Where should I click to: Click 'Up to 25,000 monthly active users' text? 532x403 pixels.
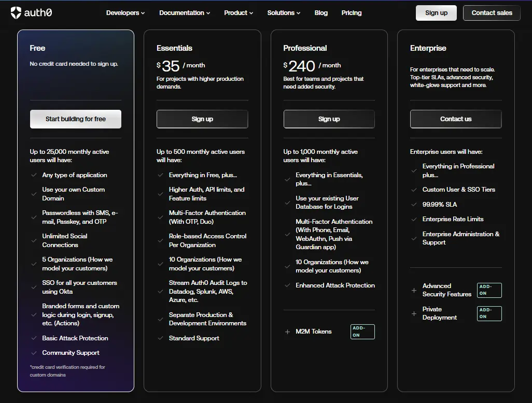point(69,156)
